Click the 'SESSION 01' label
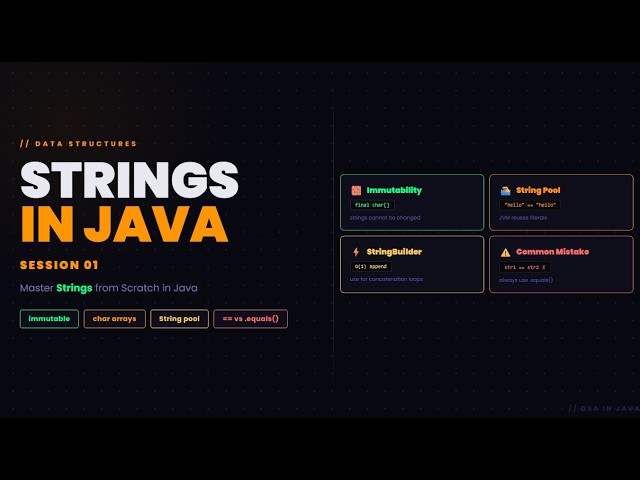This screenshot has width=640, height=480. 59,265
